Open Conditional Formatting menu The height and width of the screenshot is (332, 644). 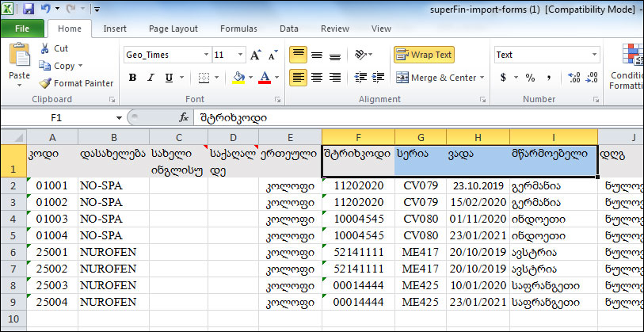[627, 66]
